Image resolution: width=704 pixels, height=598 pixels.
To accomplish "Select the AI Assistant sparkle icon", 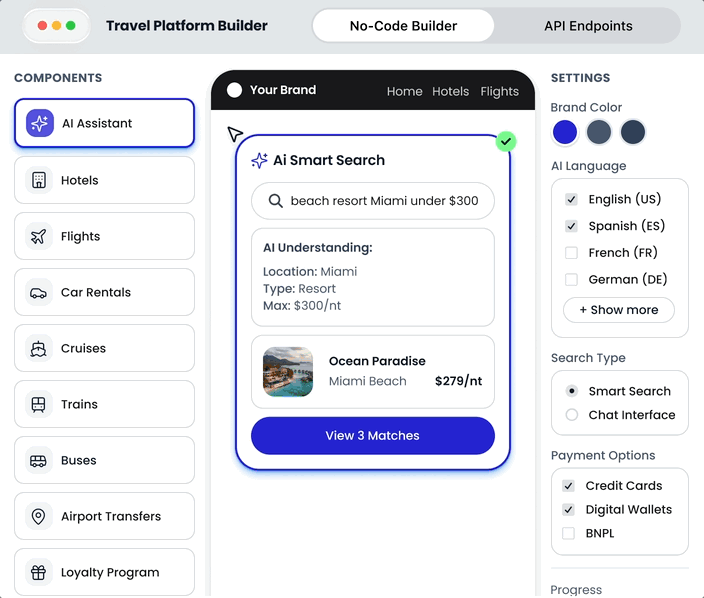I will point(40,123).
